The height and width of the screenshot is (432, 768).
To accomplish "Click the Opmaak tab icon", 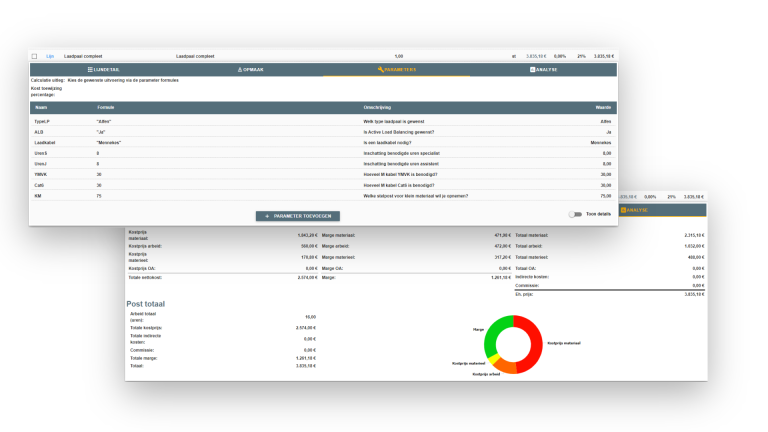I will [240, 70].
